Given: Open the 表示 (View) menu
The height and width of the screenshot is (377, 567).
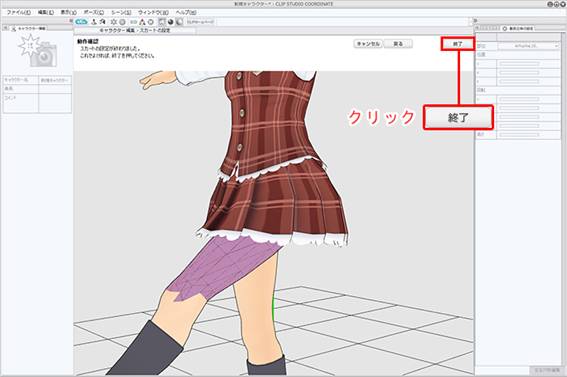Looking at the screenshot, I should [68, 12].
